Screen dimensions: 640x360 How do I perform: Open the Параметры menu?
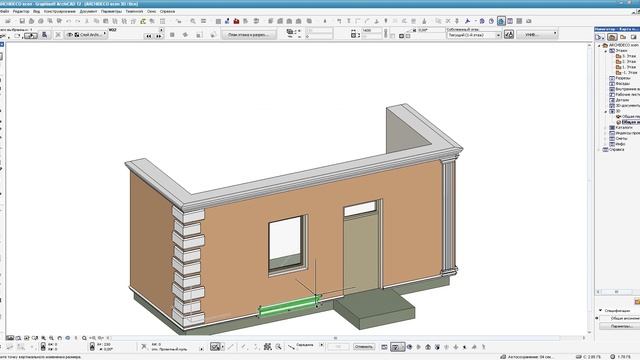111,11
